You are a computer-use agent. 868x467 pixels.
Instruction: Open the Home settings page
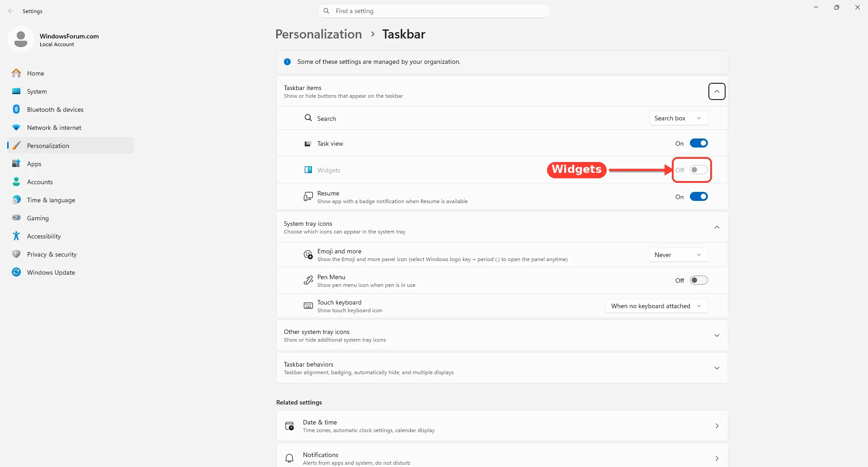tap(71, 73)
